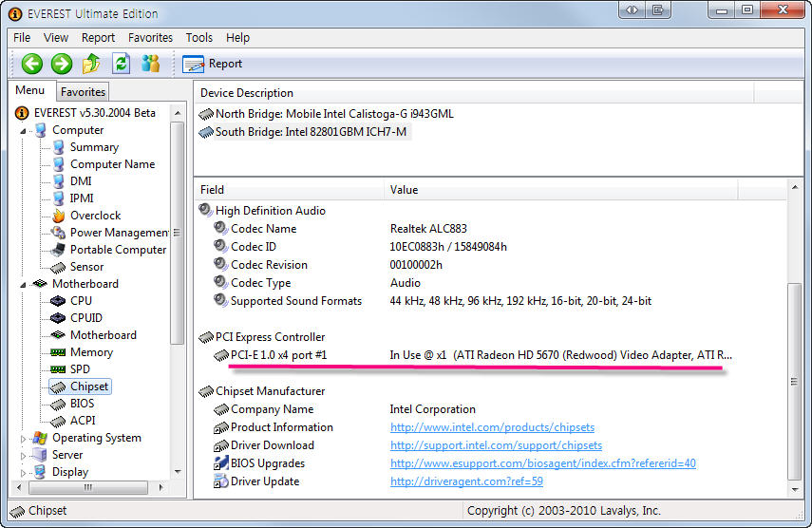Open the SPD tree entry
The height and width of the screenshot is (528, 812).
click(81, 369)
